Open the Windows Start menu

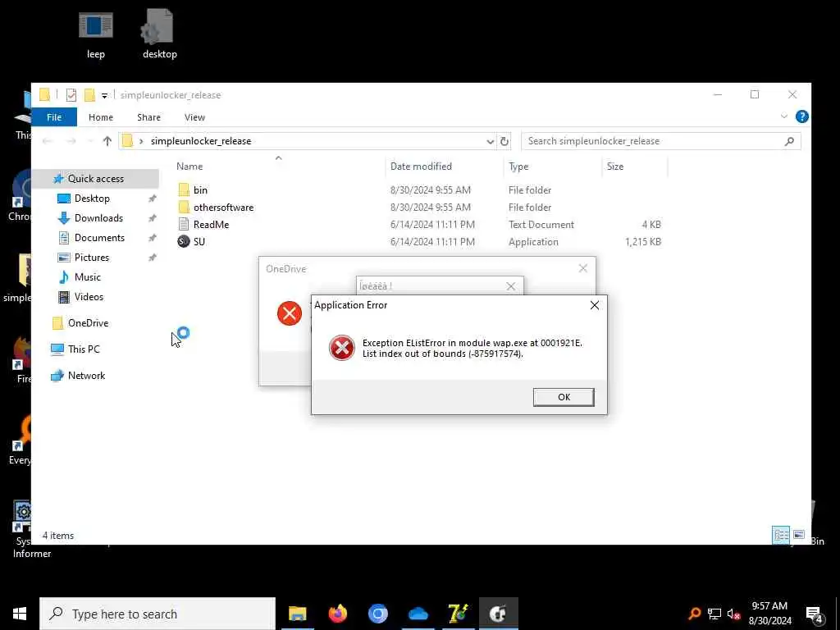coord(20,614)
